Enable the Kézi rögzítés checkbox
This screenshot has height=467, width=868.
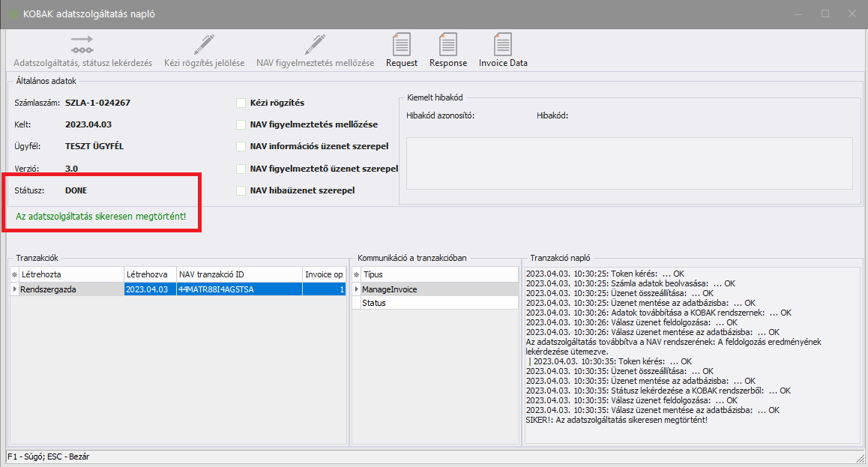(x=241, y=103)
